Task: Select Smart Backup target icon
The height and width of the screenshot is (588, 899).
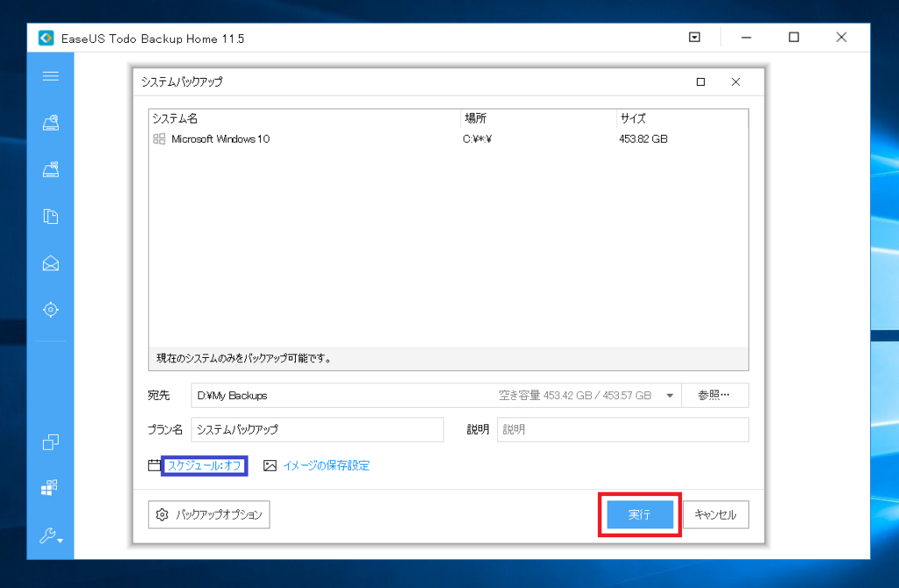Action: [x=50, y=310]
